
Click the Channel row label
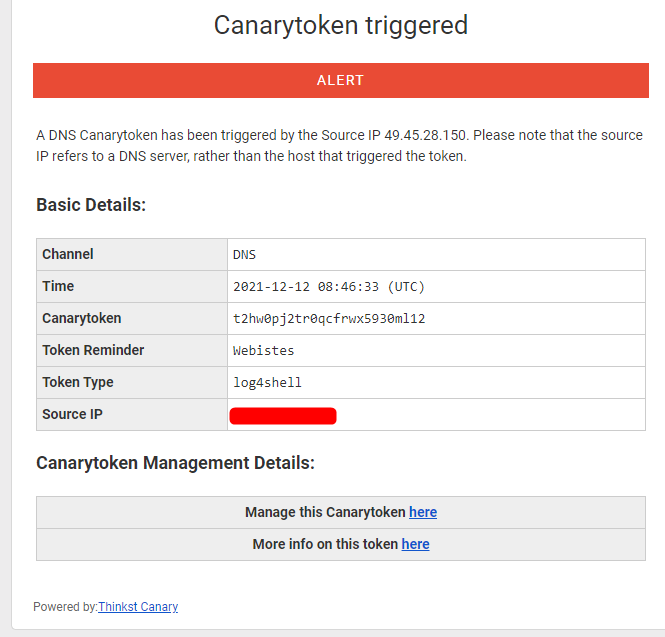click(x=68, y=254)
